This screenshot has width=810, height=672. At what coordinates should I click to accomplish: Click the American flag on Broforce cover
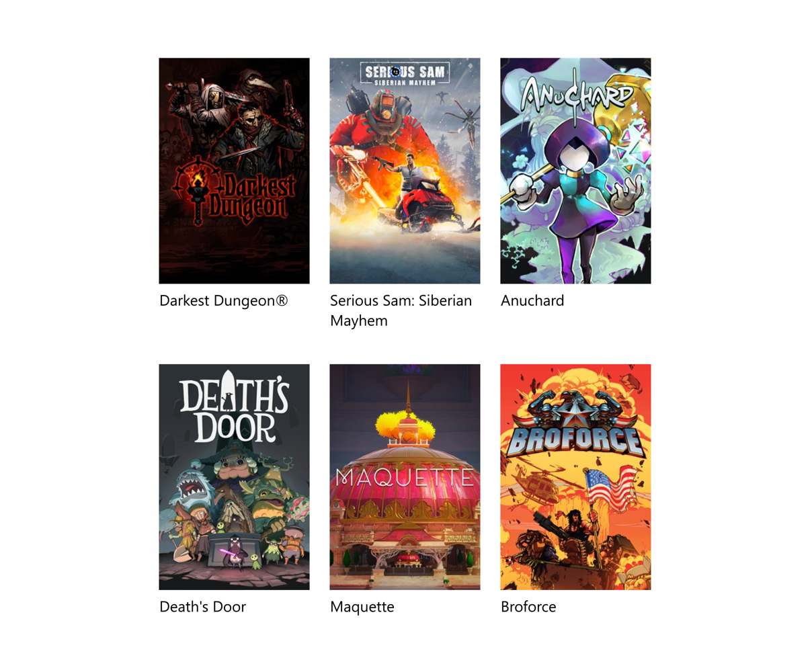(x=610, y=489)
